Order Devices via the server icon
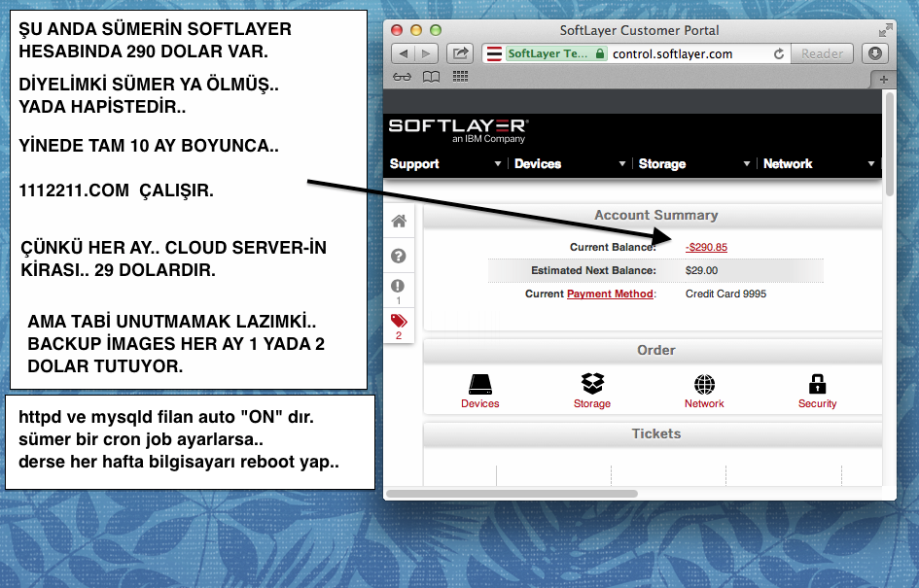 (x=480, y=384)
